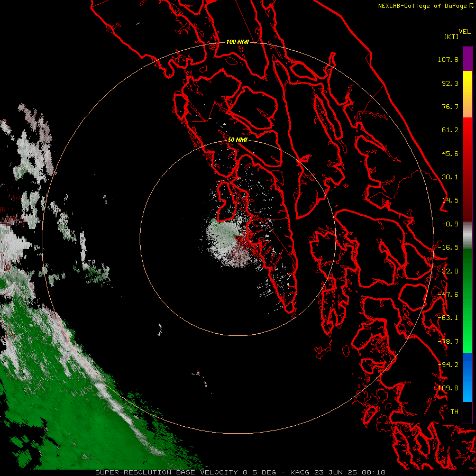The width and height of the screenshot is (476, 476).
Task: Click the -0.9 velocity scale value
Action: tap(450, 224)
